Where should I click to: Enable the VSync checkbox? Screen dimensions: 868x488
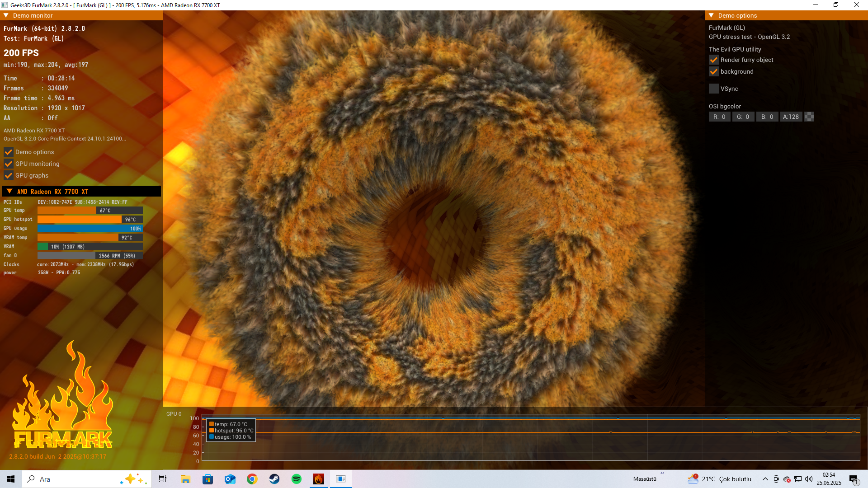coord(714,89)
